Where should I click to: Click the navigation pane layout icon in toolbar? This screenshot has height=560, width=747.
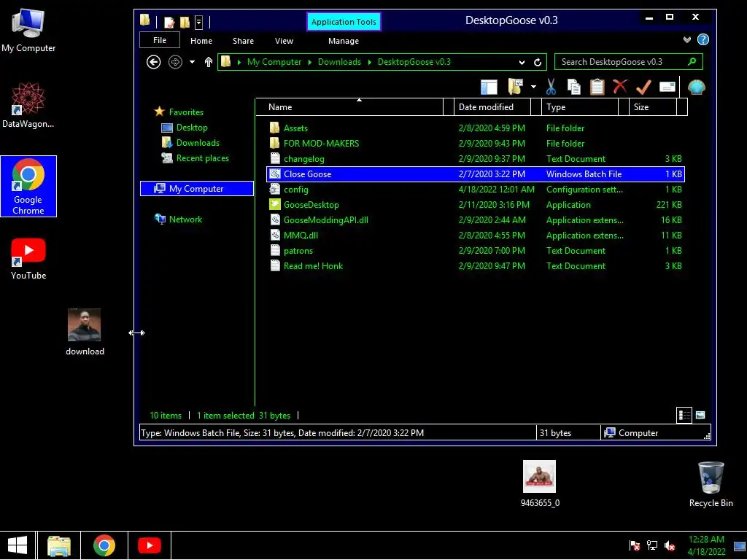click(489, 87)
